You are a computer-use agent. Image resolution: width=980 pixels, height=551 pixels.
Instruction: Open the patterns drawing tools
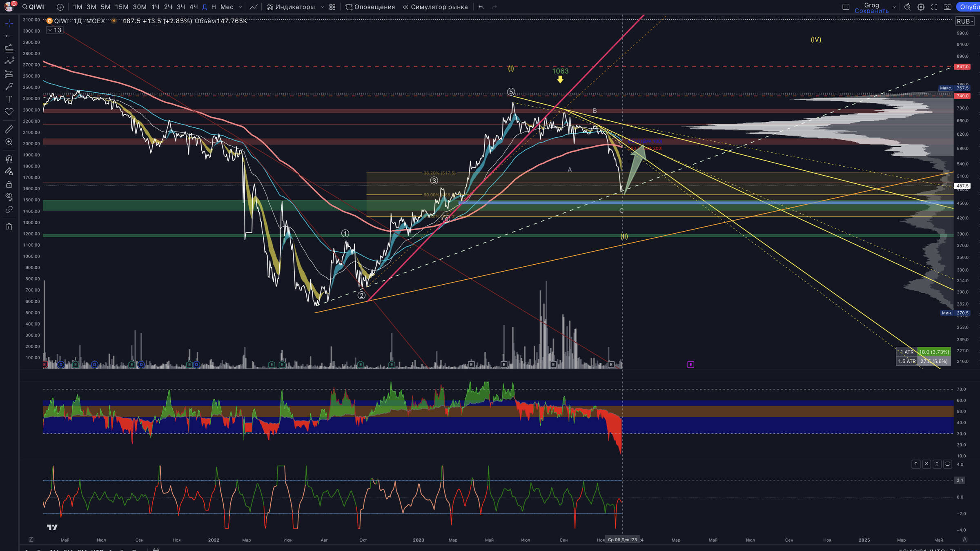[9, 61]
